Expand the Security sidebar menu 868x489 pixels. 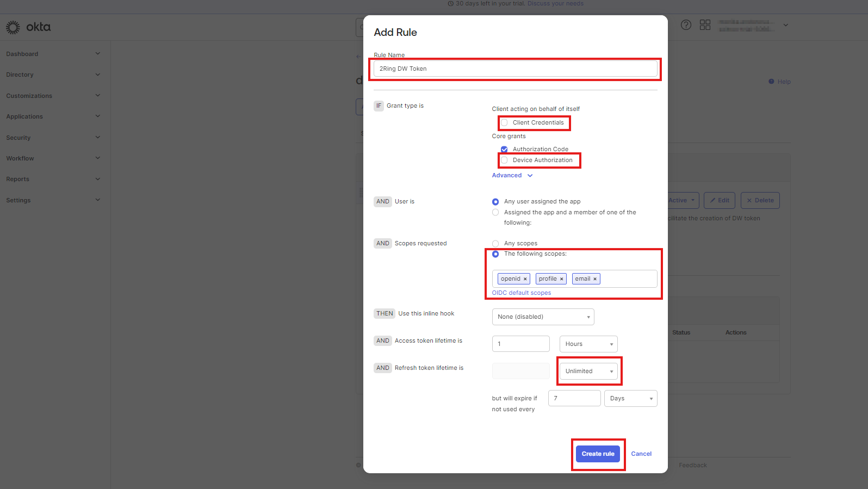point(53,138)
